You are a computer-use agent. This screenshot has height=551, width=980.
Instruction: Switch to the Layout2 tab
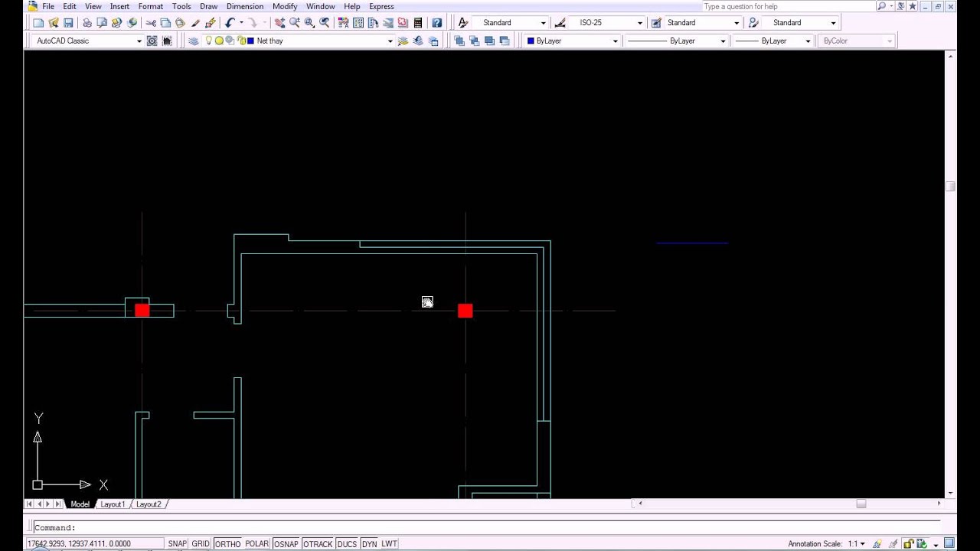(149, 504)
